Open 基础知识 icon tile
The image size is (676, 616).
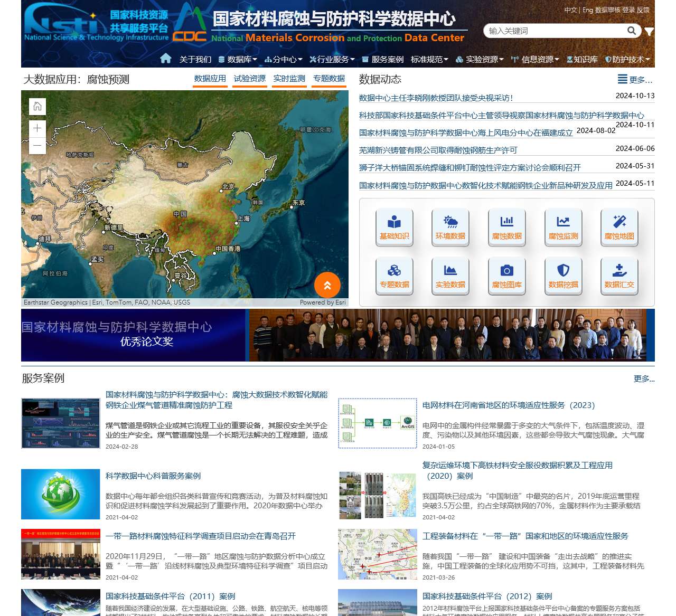(x=395, y=227)
